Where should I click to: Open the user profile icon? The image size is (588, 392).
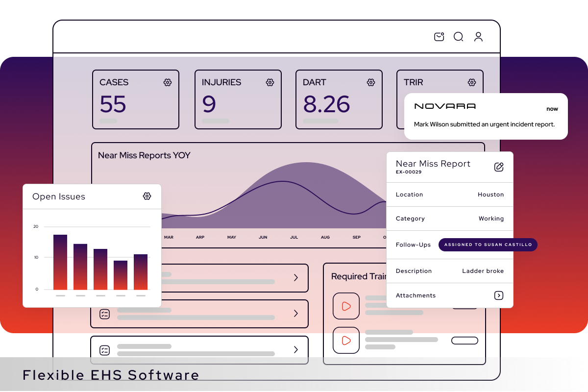pyautogui.click(x=478, y=37)
